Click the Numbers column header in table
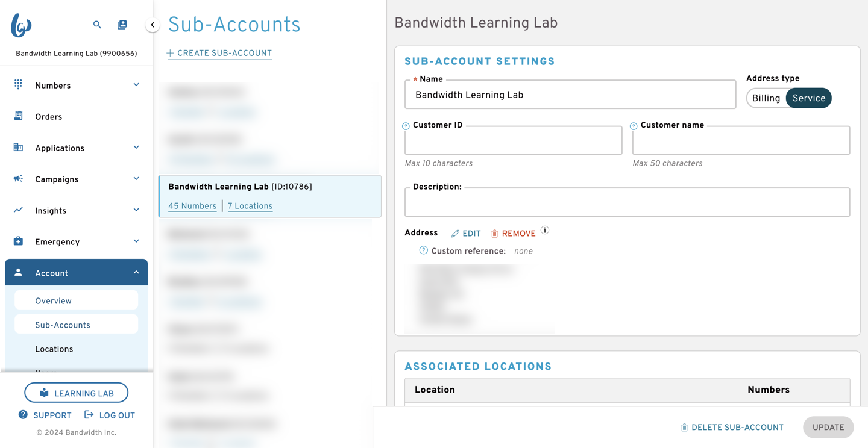This screenshot has height=448, width=868. (x=769, y=390)
